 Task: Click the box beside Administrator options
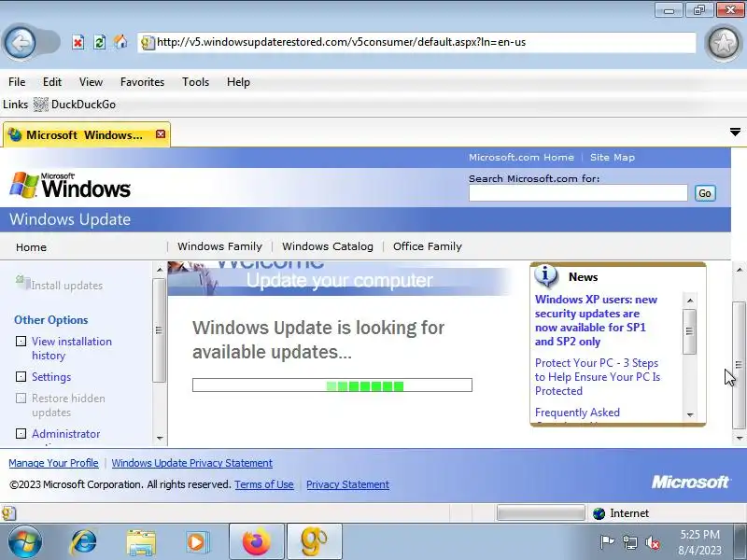pyautogui.click(x=21, y=433)
